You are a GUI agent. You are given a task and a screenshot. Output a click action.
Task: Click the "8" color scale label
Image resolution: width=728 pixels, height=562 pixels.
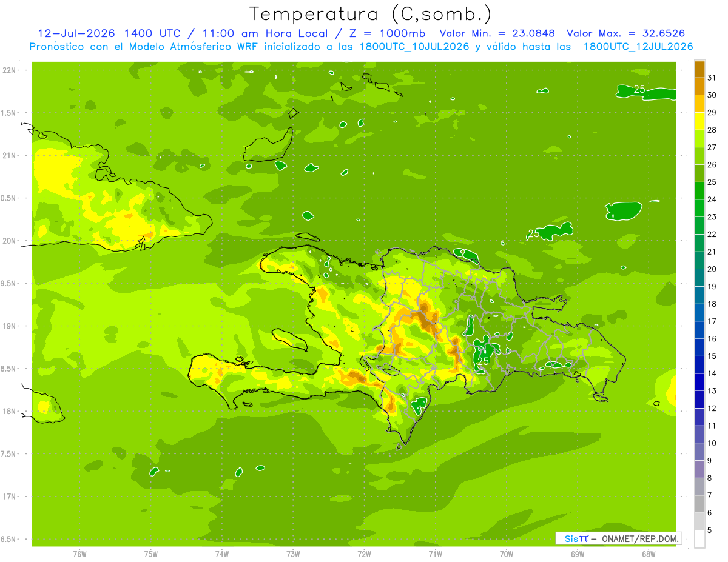click(x=710, y=478)
